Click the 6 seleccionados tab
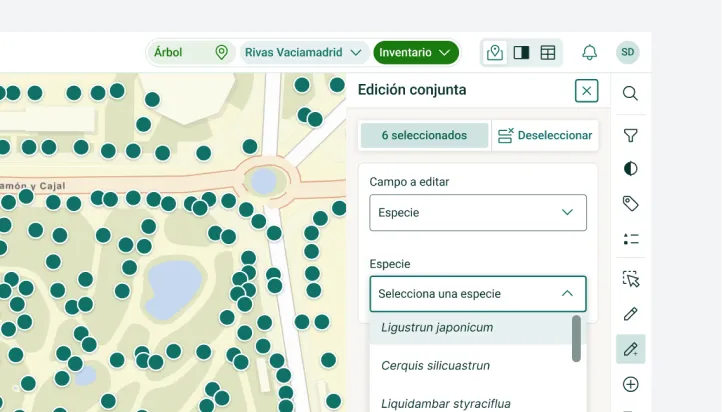Screen dimensions: 722x412 (424, 135)
